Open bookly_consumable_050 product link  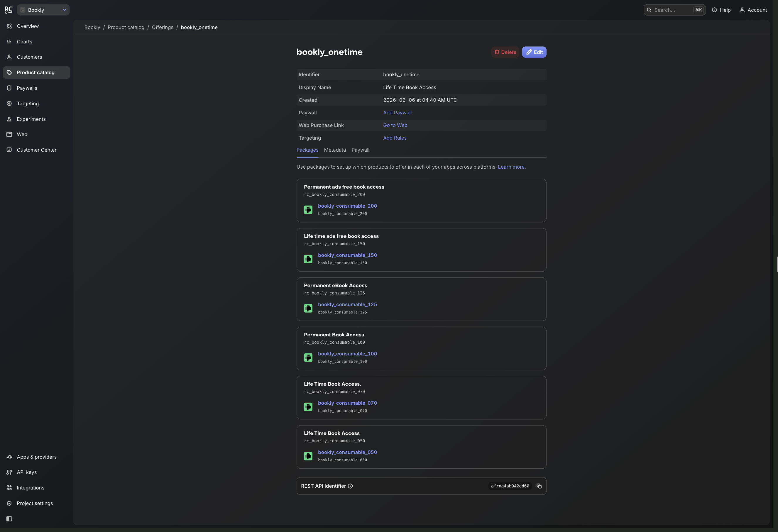tap(347, 452)
